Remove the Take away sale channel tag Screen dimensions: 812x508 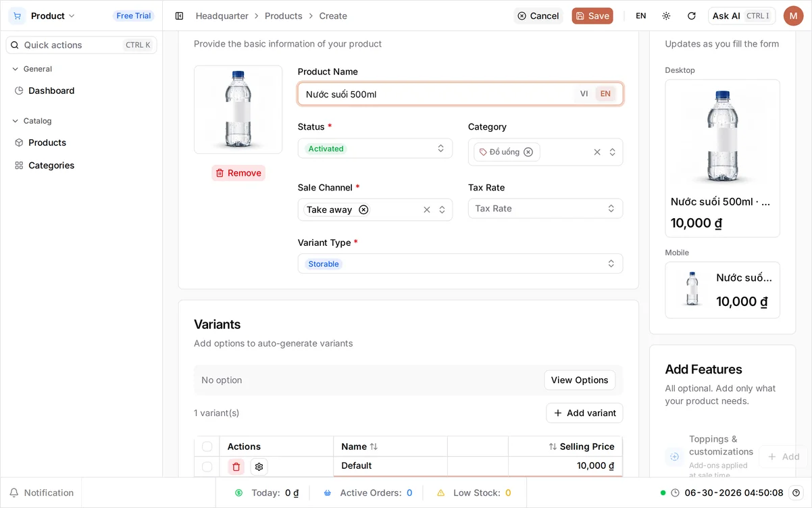tap(363, 209)
